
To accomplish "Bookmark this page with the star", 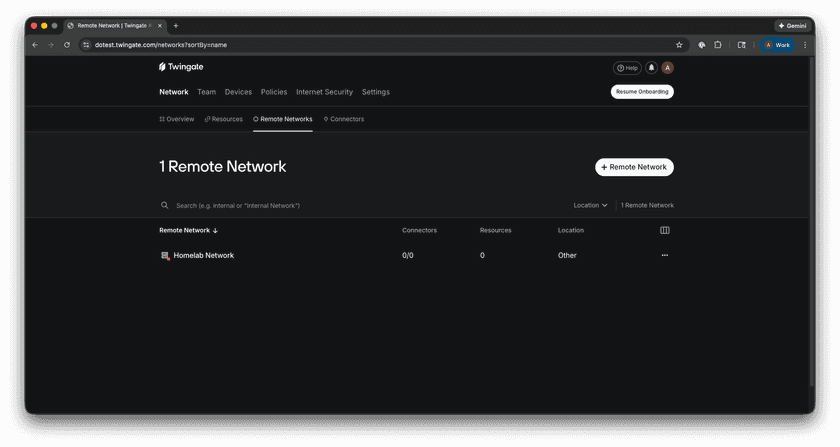I will tap(679, 45).
